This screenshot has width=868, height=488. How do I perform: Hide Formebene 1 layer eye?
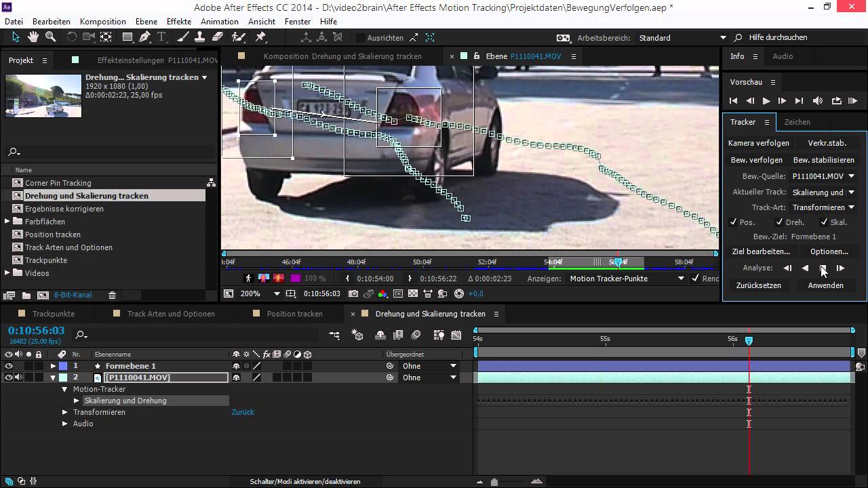click(9, 366)
